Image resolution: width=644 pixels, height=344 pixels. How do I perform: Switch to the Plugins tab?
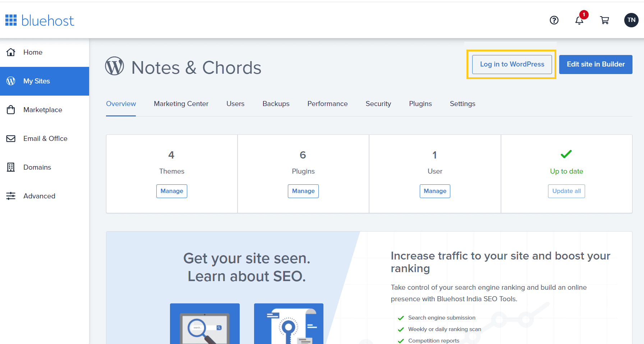click(420, 104)
